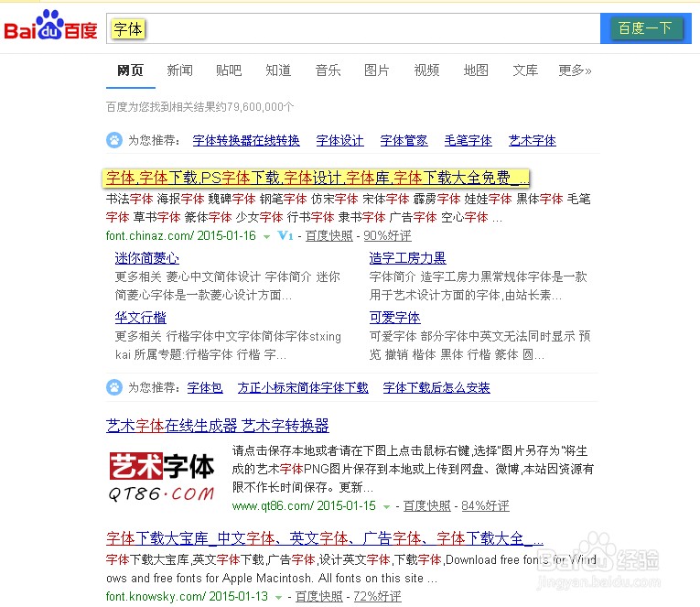Open the 贴吧 tab
The image size is (700, 607).
tap(229, 70)
